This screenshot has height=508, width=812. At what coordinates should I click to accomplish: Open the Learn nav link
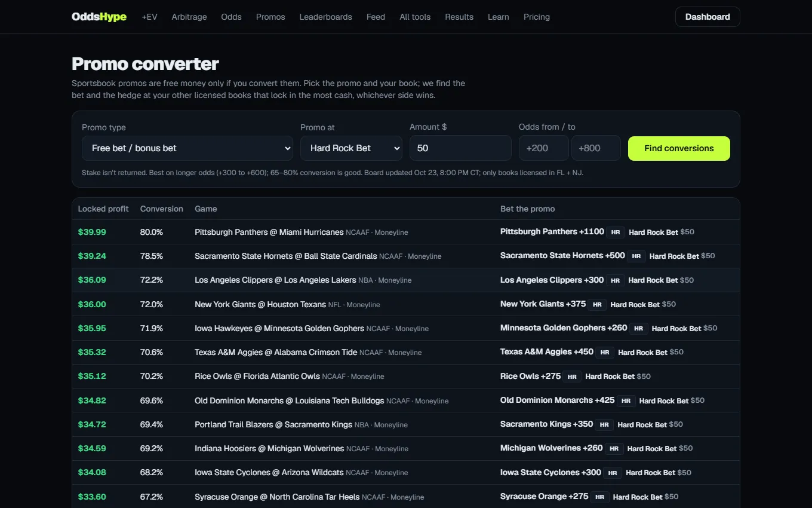tap(499, 17)
